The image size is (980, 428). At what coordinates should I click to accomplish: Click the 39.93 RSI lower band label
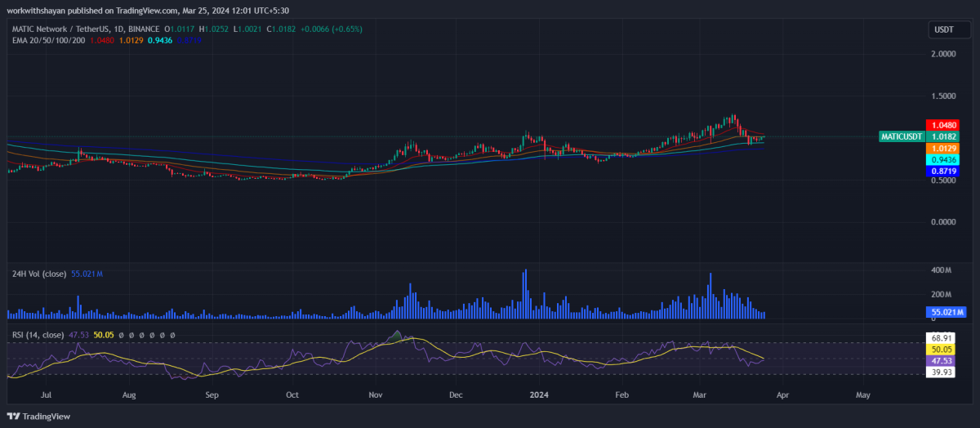click(x=941, y=372)
